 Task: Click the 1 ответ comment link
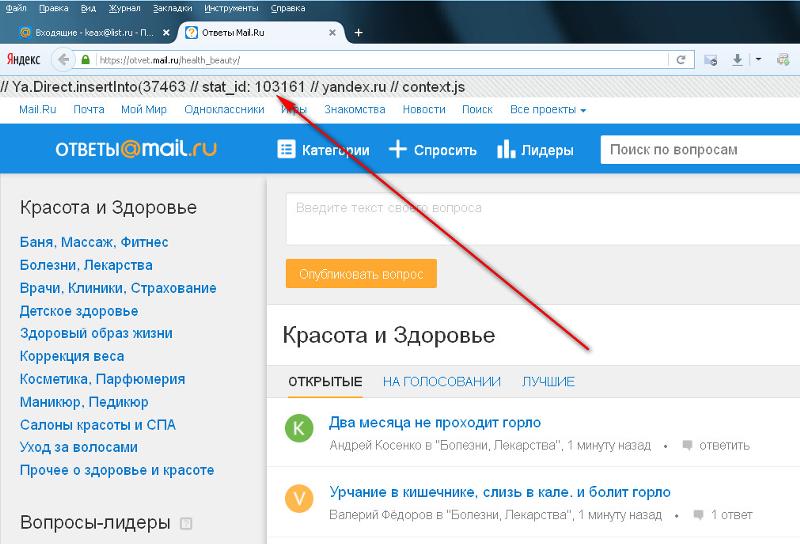(x=723, y=514)
